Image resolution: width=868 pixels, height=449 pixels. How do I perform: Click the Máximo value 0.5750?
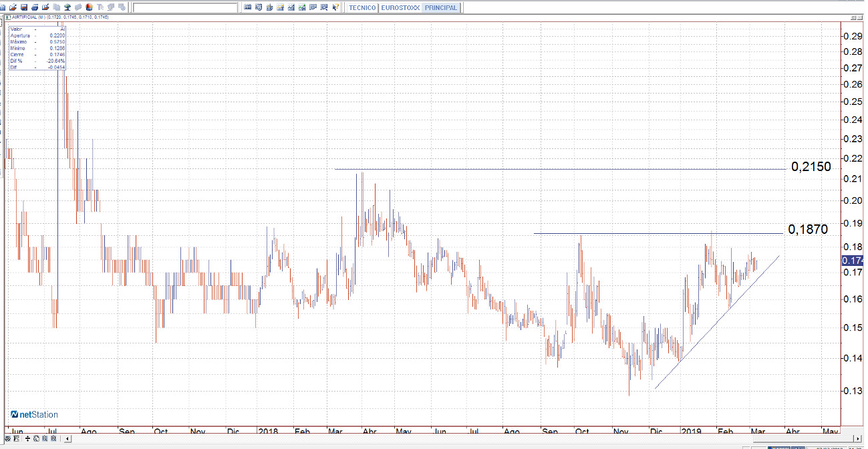57,42
